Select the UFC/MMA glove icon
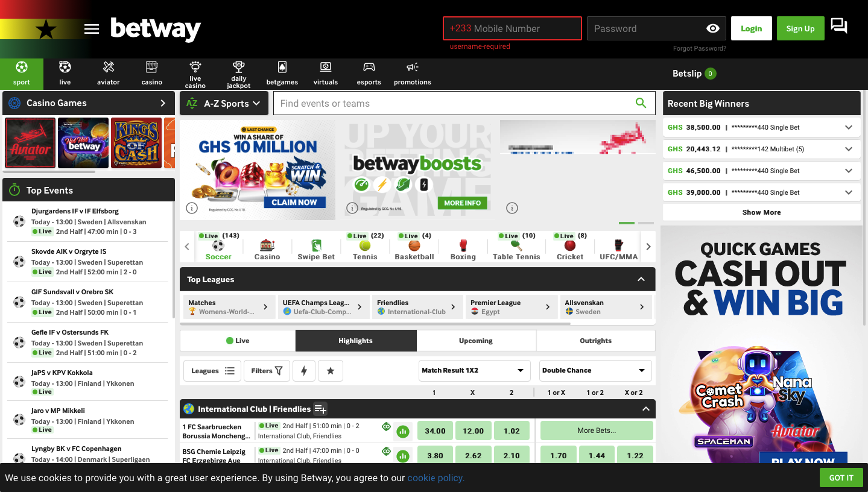 coord(618,245)
